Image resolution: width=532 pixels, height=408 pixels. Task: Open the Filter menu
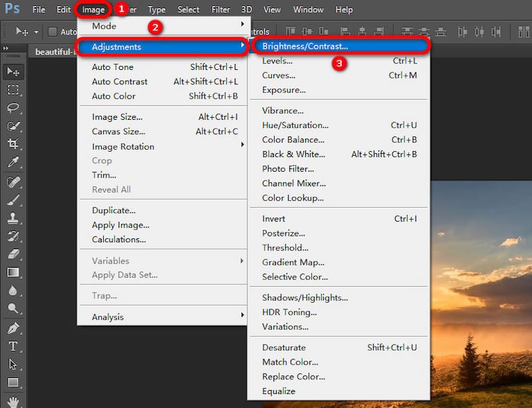[x=220, y=9]
